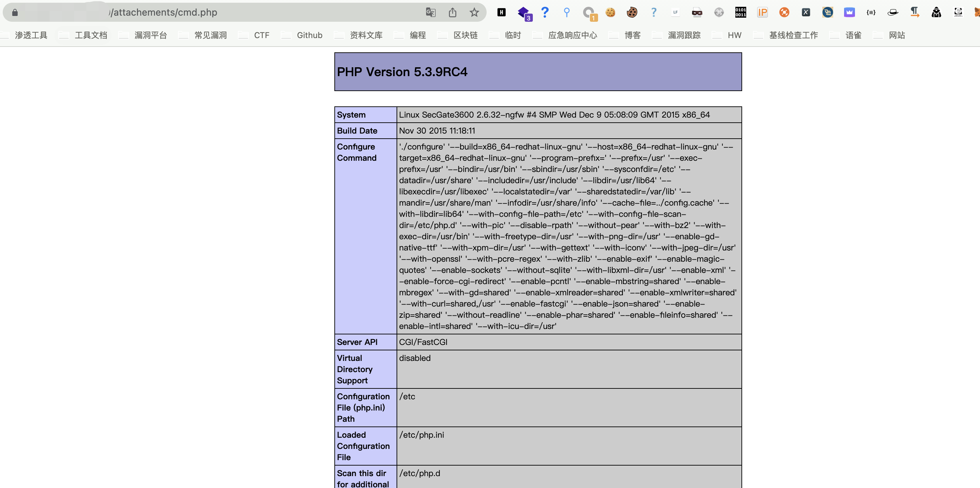
Task: Click the 0101 0011 binary extension icon
Action: (x=740, y=13)
